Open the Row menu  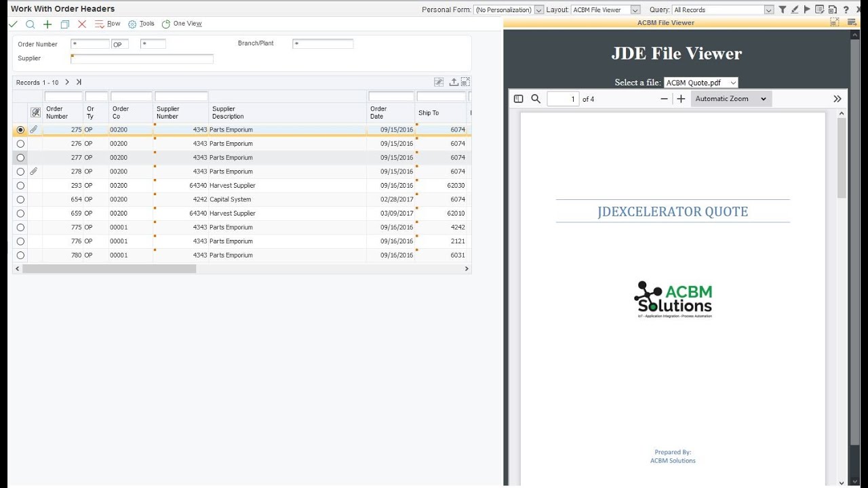(x=107, y=24)
